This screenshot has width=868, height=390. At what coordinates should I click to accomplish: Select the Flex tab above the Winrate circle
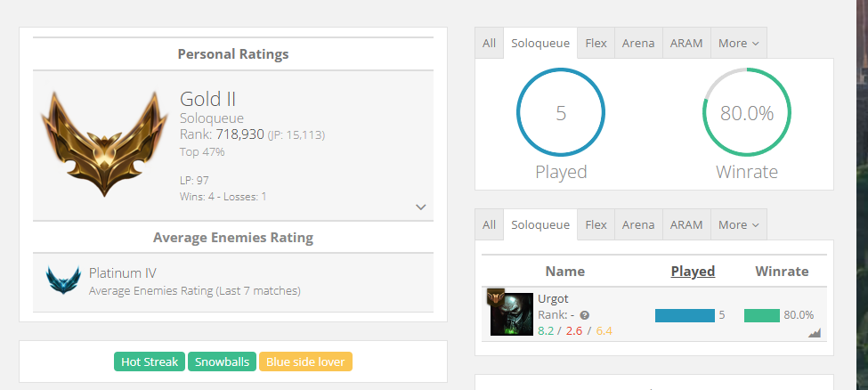596,44
